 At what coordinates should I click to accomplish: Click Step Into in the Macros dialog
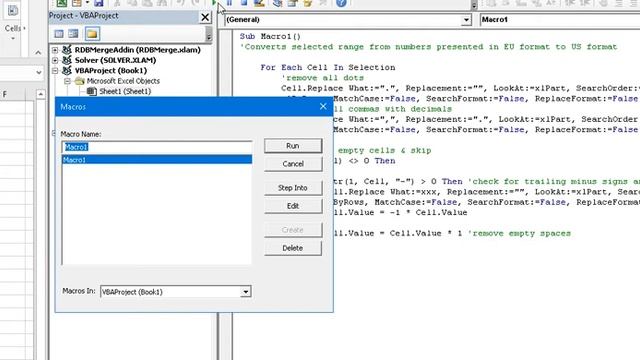click(293, 188)
